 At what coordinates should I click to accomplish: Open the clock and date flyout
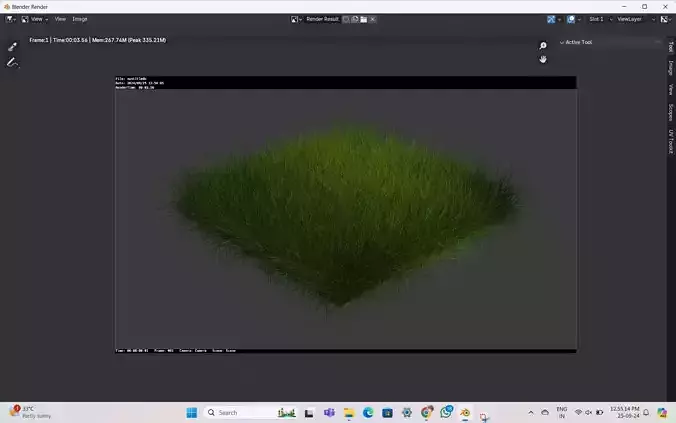point(624,412)
